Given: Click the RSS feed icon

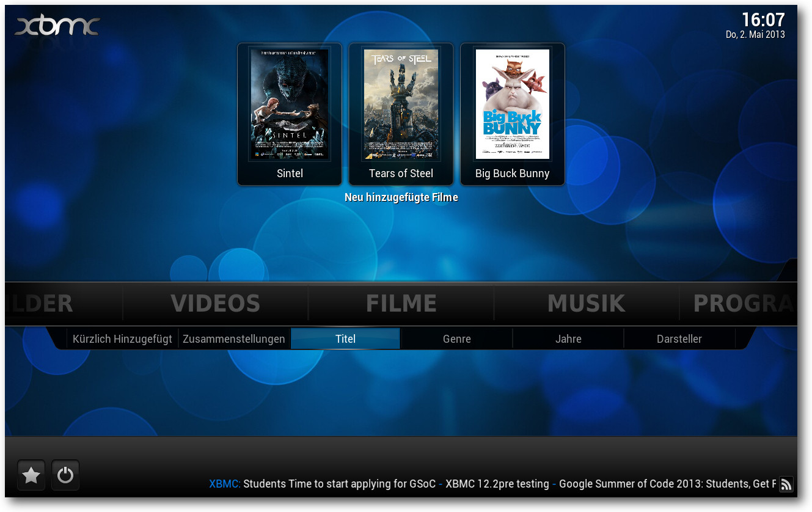Looking at the screenshot, I should coord(786,485).
